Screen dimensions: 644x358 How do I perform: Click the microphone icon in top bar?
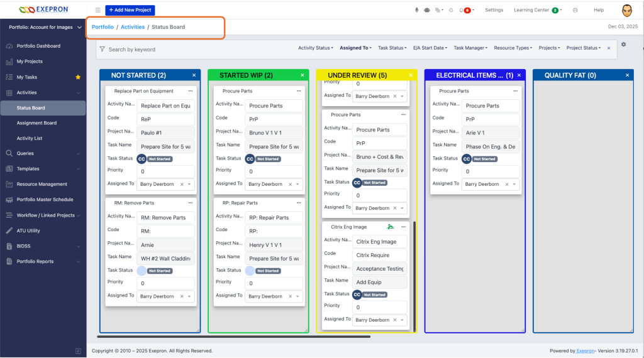[x=416, y=10]
